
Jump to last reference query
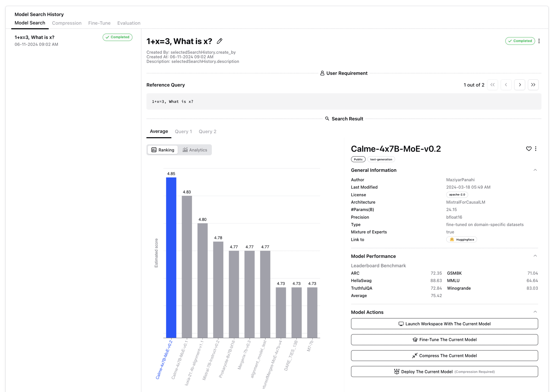533,85
